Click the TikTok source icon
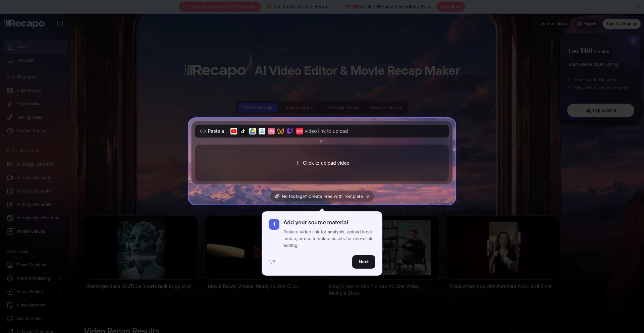Screen dimensions: 644x333 (243, 131)
